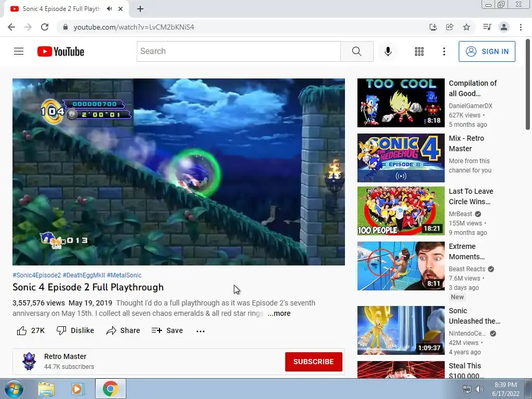Click Compilation of all Good video title
This screenshot has height=399, width=532.
473,88
